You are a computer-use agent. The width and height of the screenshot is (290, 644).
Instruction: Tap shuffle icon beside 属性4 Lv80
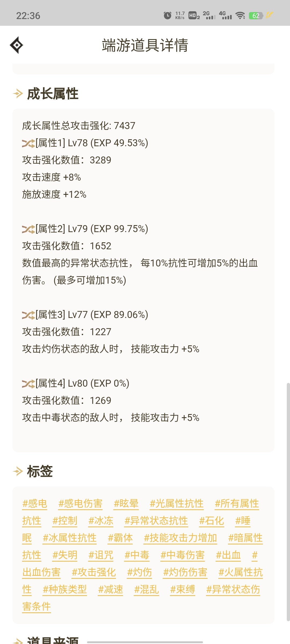click(28, 384)
